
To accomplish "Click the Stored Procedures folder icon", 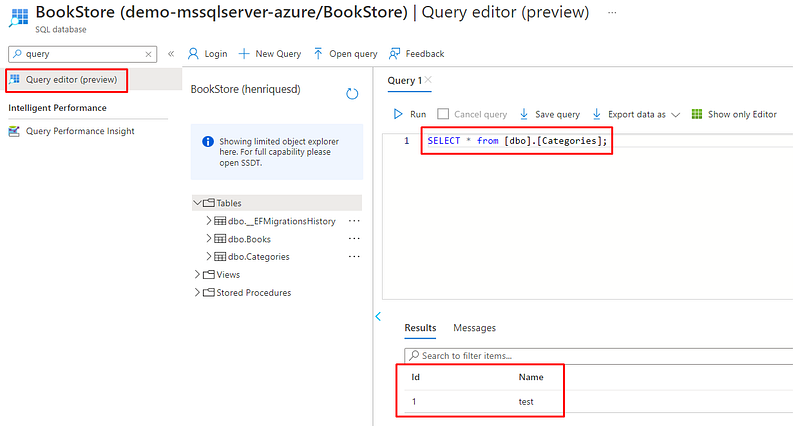I will pyautogui.click(x=209, y=292).
